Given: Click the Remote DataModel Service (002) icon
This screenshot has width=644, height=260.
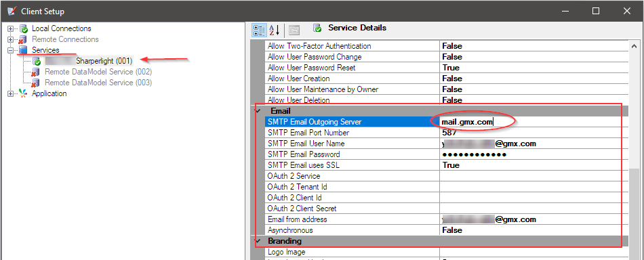Looking at the screenshot, I should pyautogui.click(x=37, y=72).
